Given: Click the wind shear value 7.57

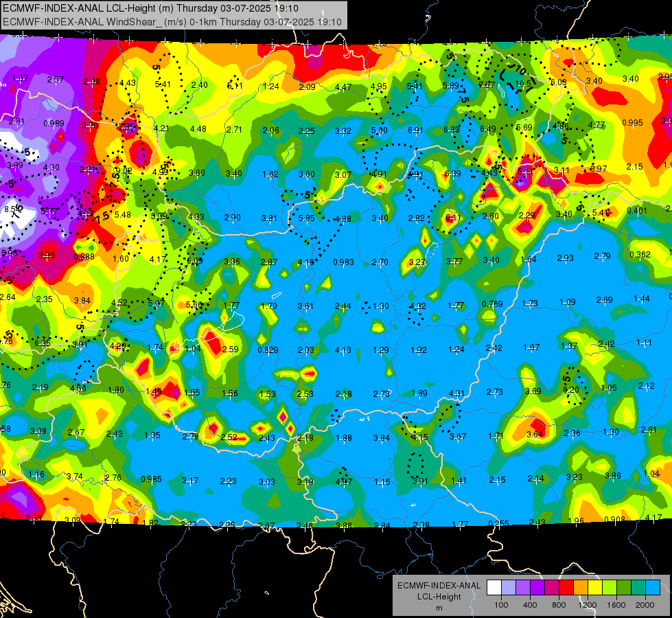Looking at the screenshot, I should coord(487,85).
